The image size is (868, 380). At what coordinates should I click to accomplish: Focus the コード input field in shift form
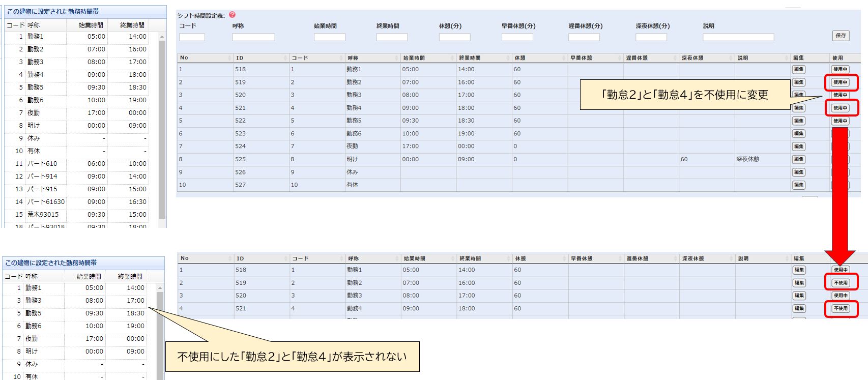point(192,37)
